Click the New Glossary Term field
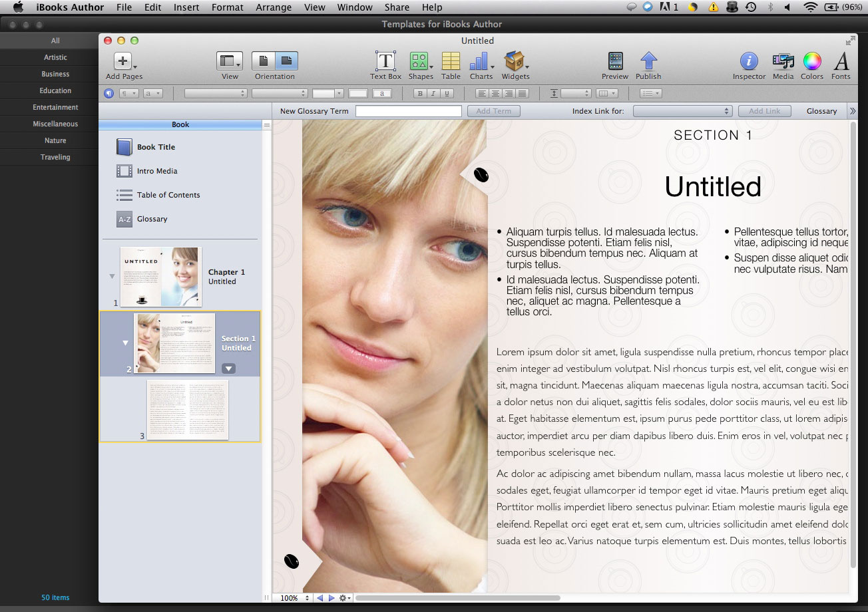868x612 pixels. tap(409, 111)
